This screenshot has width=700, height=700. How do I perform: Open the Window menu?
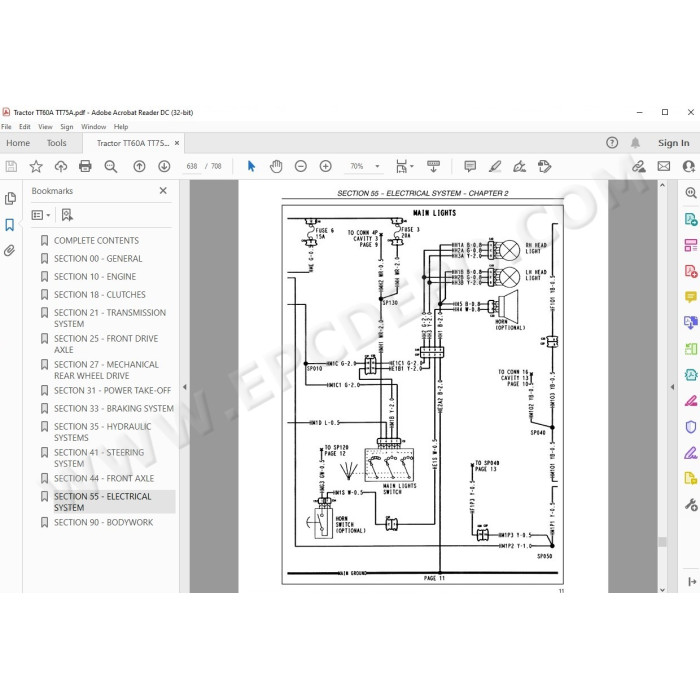pyautogui.click(x=93, y=127)
